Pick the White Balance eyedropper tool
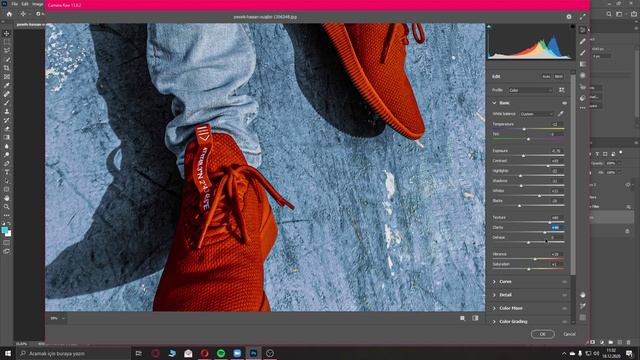 click(561, 114)
